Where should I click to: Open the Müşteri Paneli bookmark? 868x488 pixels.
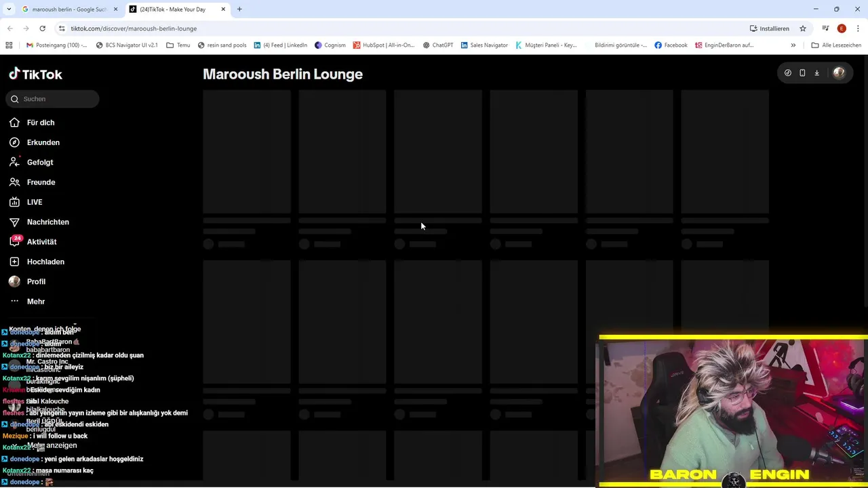click(546, 45)
